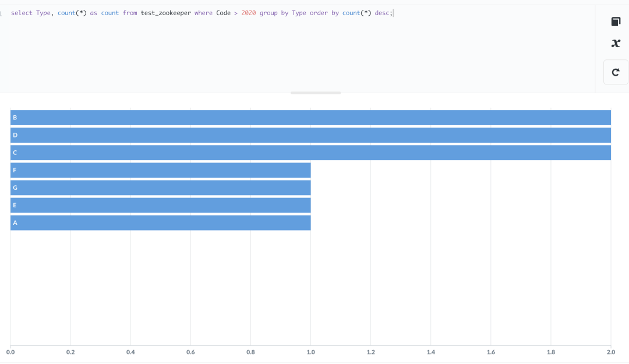Image resolution: width=629 pixels, height=364 pixels.
Task: Click the 0.8 axis tick label
Action: click(250, 352)
